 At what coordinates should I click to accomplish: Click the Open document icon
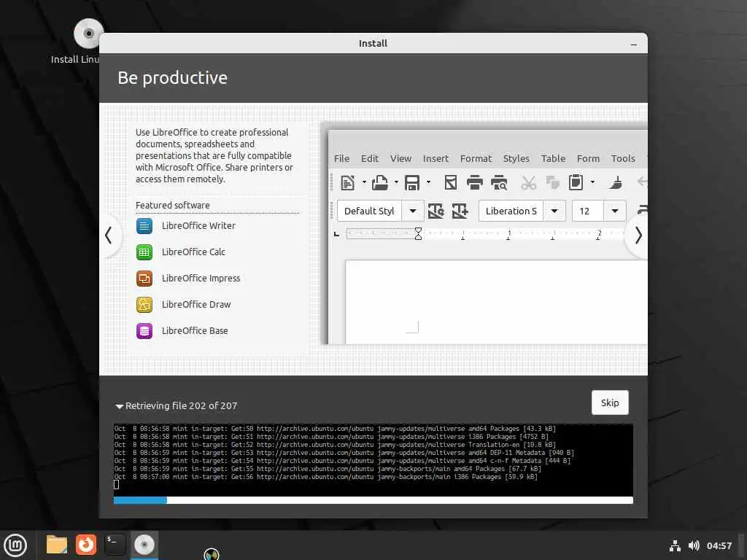[x=379, y=182]
